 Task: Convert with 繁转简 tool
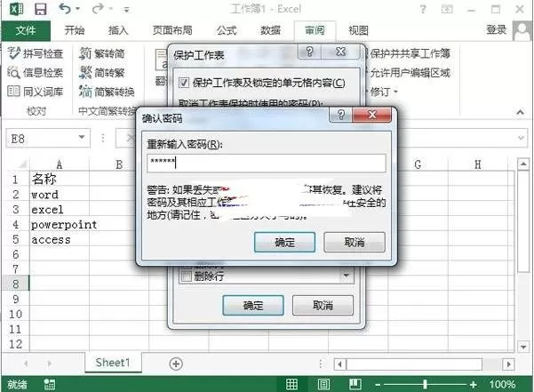pyautogui.click(x=102, y=53)
